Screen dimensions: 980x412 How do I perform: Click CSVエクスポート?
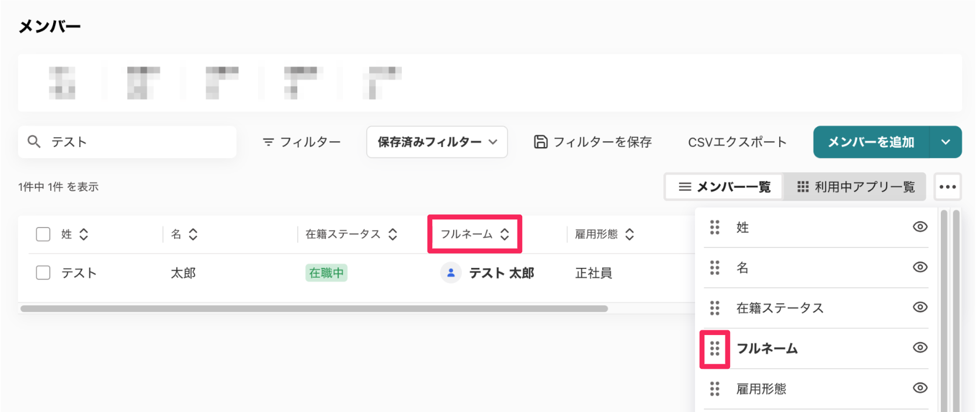737,142
